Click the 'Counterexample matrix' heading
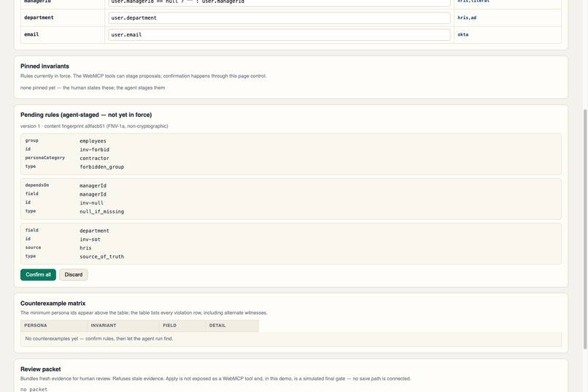The image size is (588, 392). [x=53, y=303]
